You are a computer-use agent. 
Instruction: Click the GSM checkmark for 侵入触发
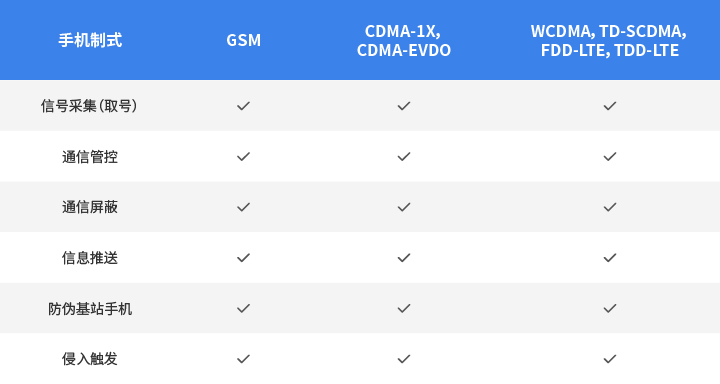[x=243, y=359]
